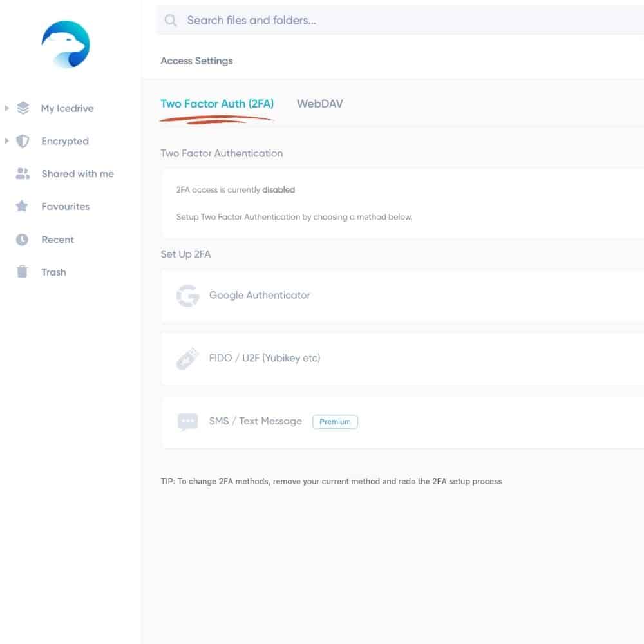Click the Icedrive bird logo

point(66,44)
